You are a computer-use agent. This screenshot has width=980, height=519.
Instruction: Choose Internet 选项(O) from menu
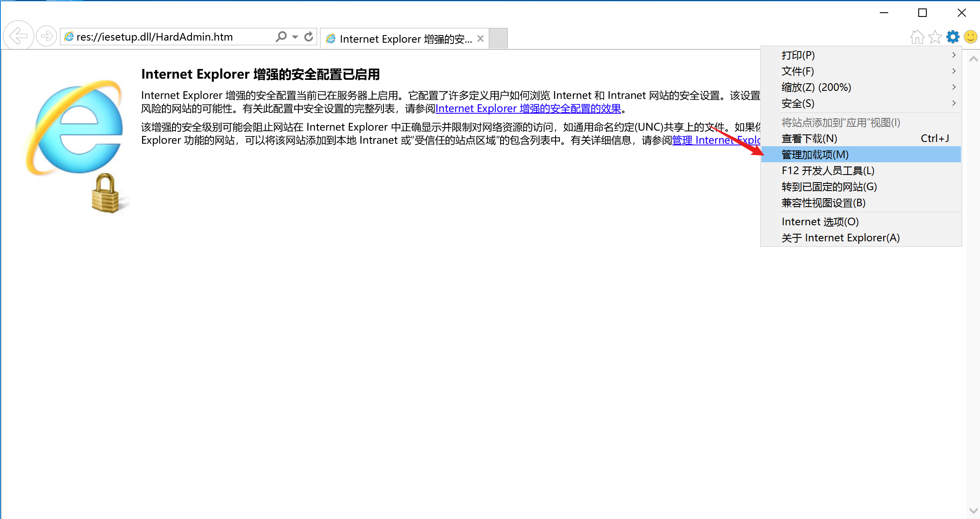click(x=820, y=222)
